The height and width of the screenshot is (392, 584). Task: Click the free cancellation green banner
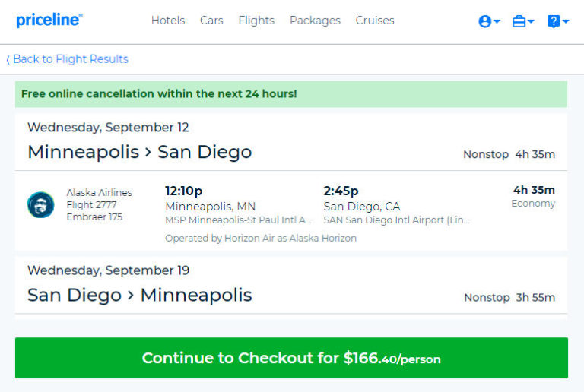coord(291,94)
